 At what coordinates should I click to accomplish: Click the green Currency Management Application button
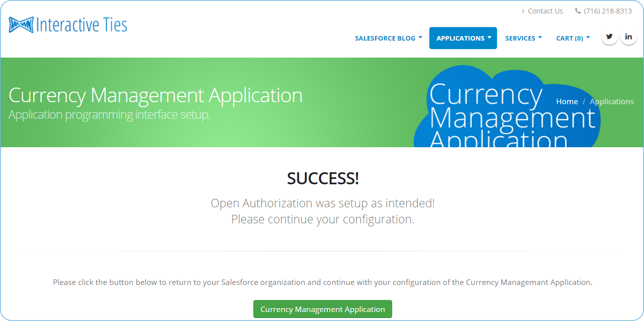point(323,309)
